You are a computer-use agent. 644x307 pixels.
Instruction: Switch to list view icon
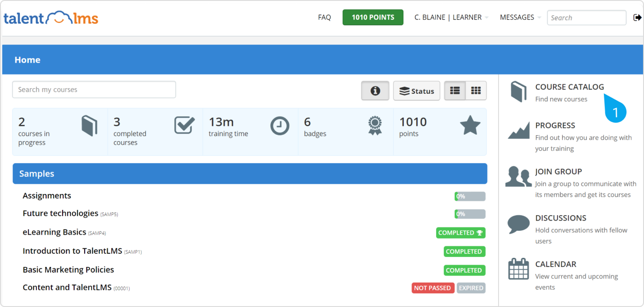[455, 91]
